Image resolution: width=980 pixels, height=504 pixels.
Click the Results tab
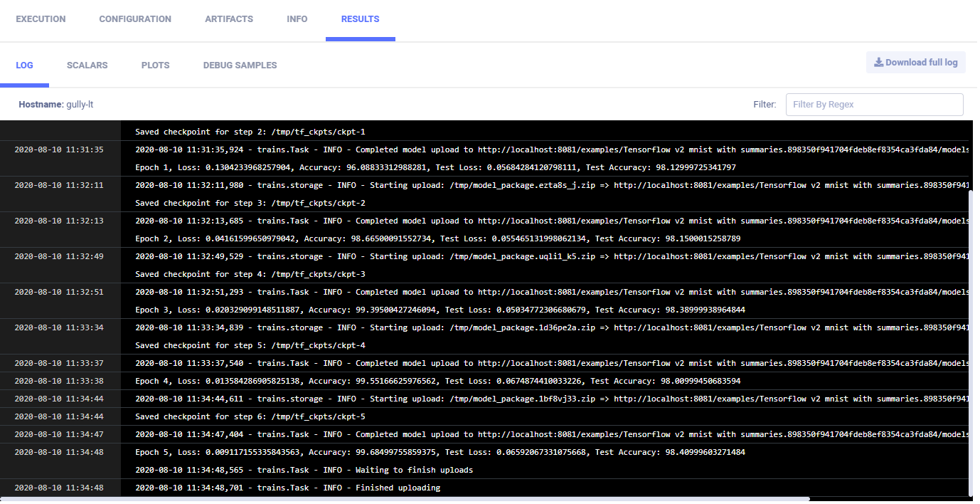360,19
